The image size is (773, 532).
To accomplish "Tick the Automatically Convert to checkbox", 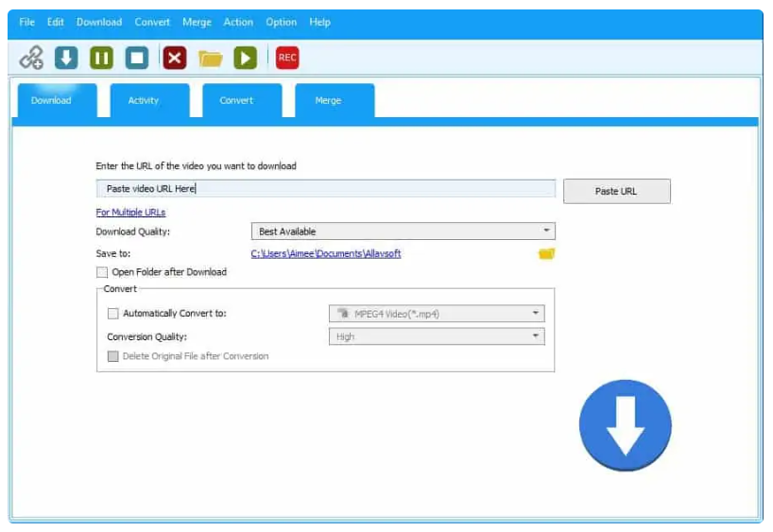I will [x=112, y=314].
